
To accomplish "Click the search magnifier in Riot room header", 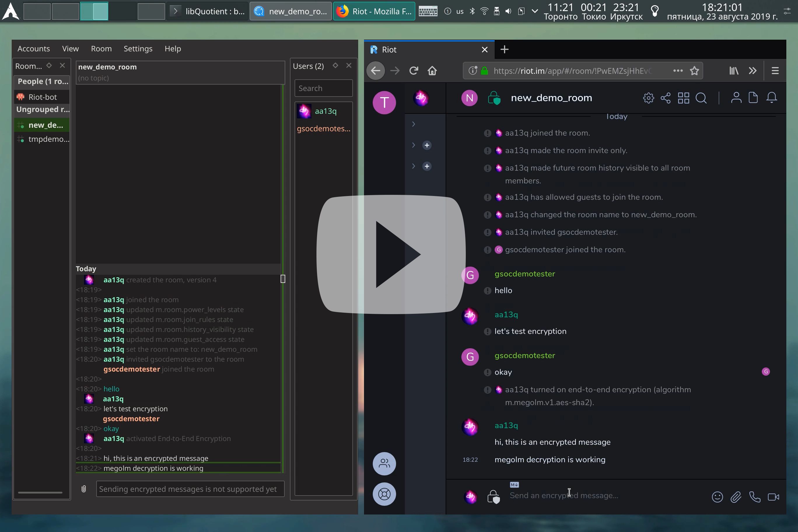I will [x=701, y=98].
